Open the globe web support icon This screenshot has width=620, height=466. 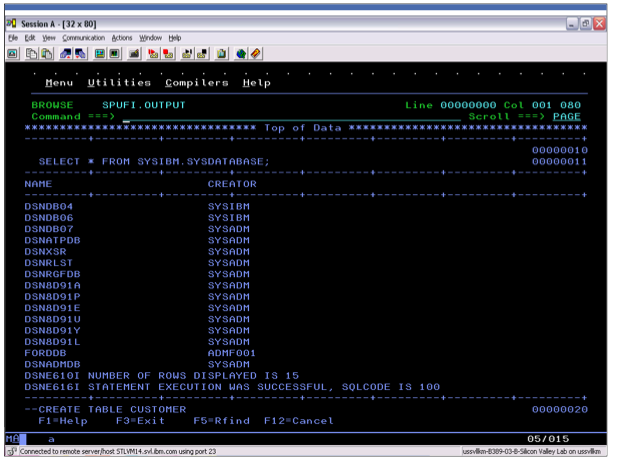pos(240,53)
